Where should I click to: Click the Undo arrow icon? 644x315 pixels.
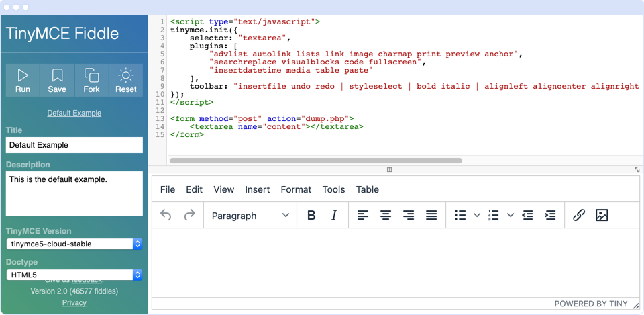166,215
